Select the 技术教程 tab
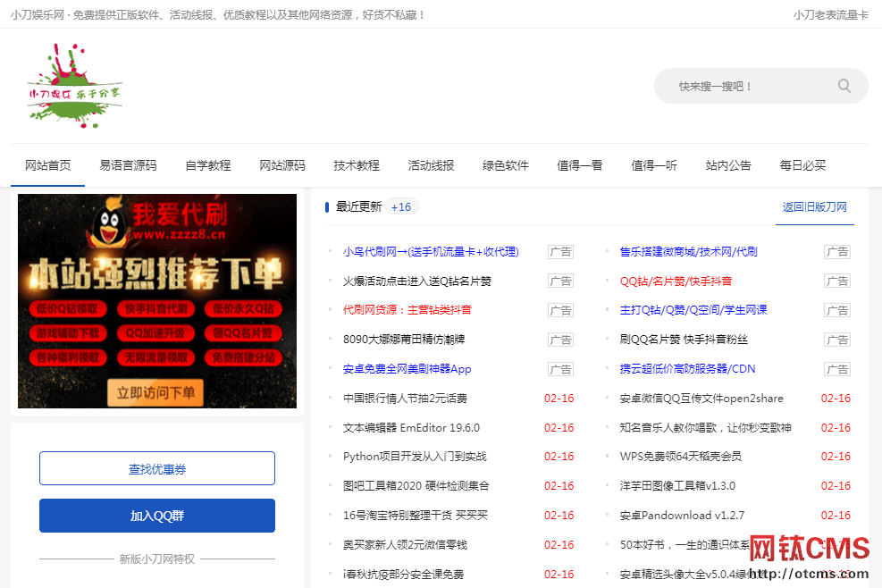 pos(356,165)
